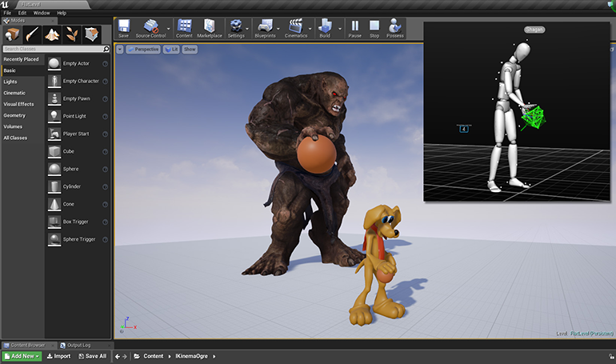Toggle the Perspective viewport button

pyautogui.click(x=143, y=50)
